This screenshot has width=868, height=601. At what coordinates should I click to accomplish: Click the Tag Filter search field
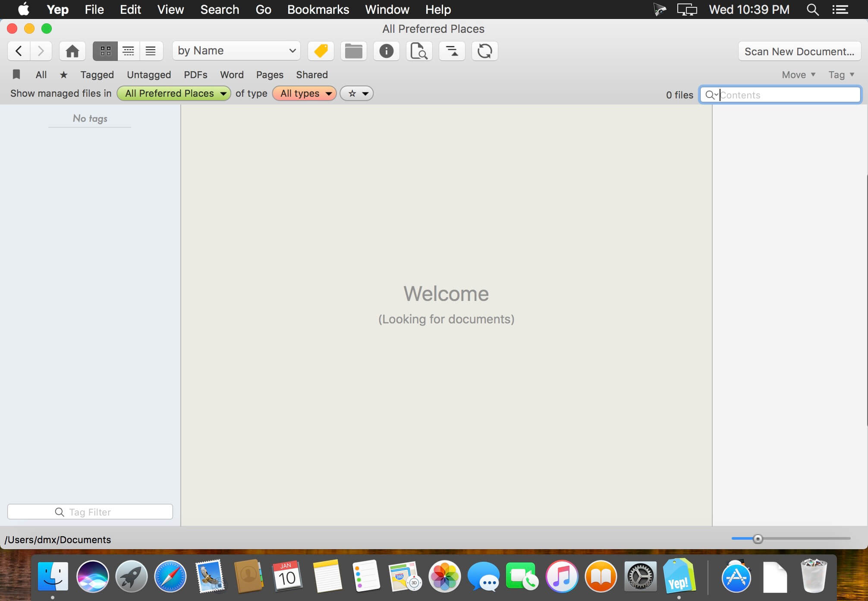click(90, 512)
